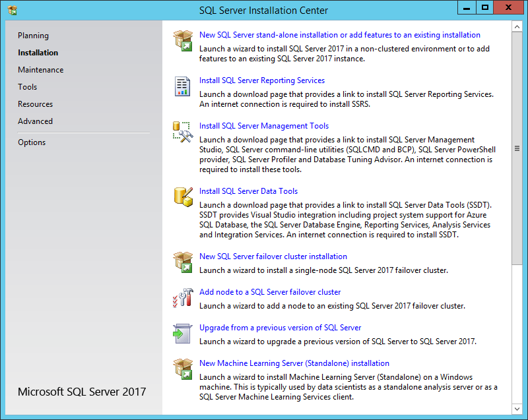Minimize the Installation Center window
This screenshot has width=528, height=420.
point(467,7)
